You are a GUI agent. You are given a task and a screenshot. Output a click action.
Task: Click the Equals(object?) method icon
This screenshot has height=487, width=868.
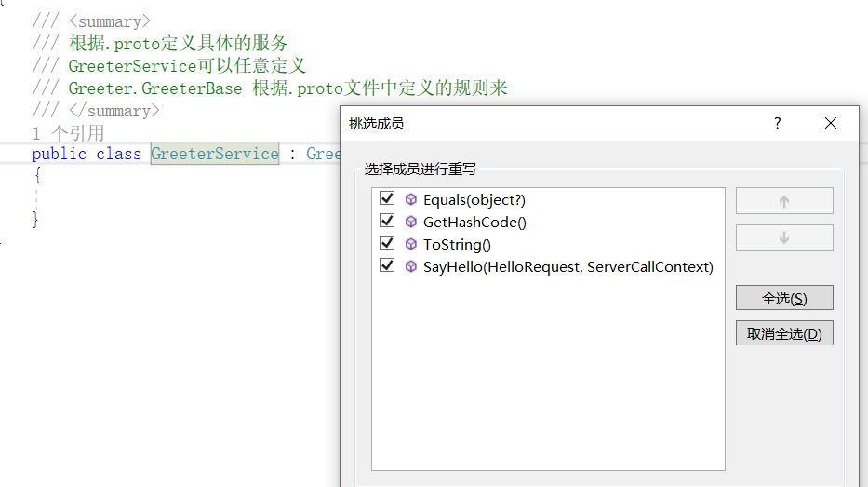(x=411, y=199)
